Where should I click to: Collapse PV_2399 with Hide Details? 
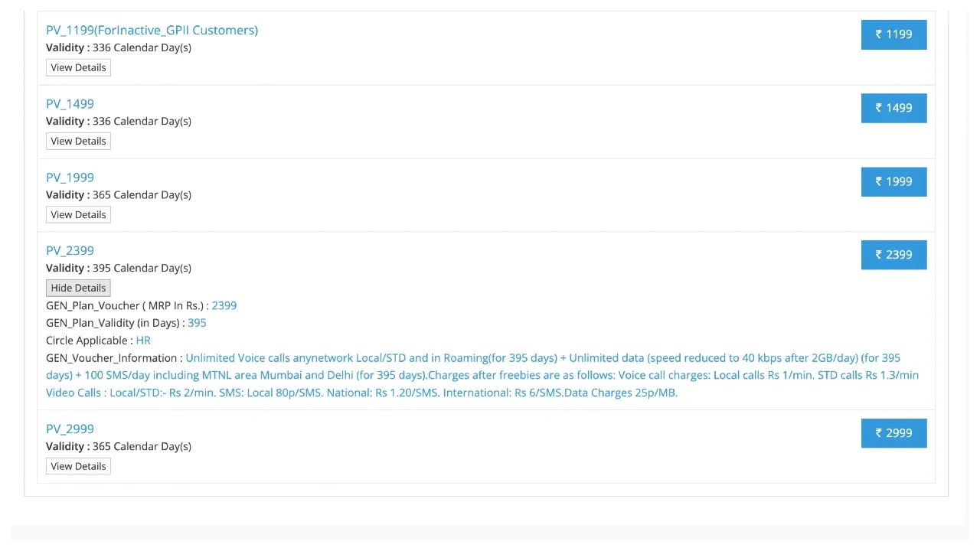[78, 288]
